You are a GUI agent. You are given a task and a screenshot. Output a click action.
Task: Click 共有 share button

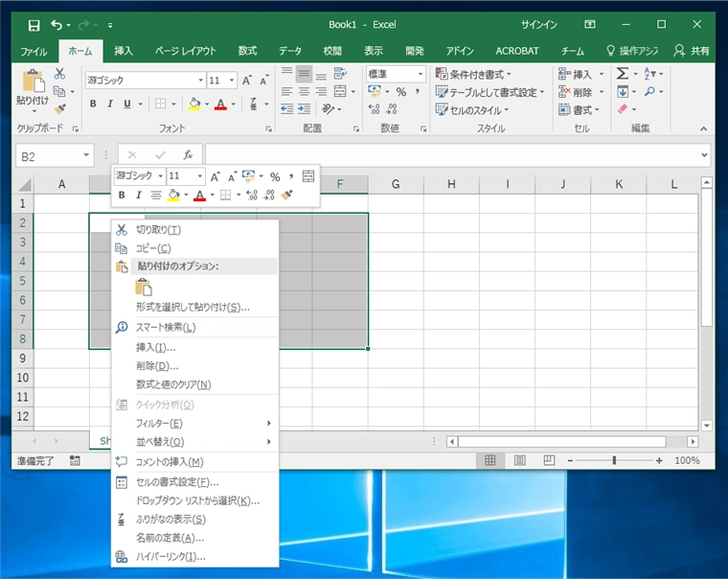692,51
